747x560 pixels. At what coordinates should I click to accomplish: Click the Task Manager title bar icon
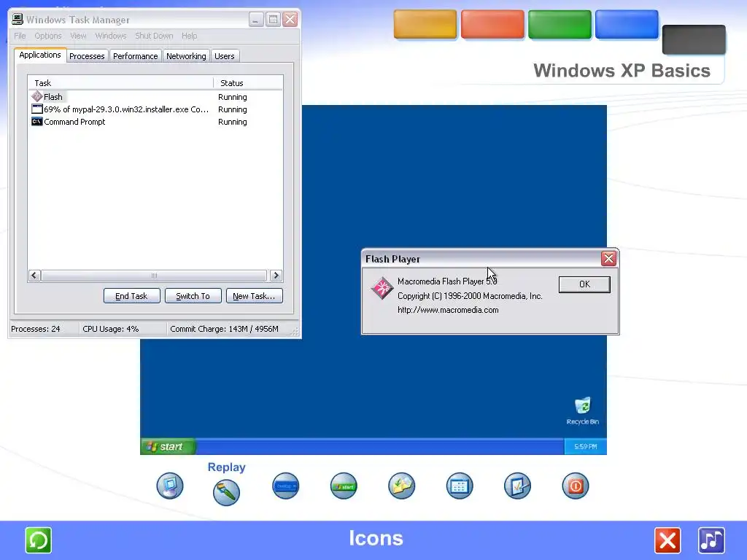pos(18,19)
